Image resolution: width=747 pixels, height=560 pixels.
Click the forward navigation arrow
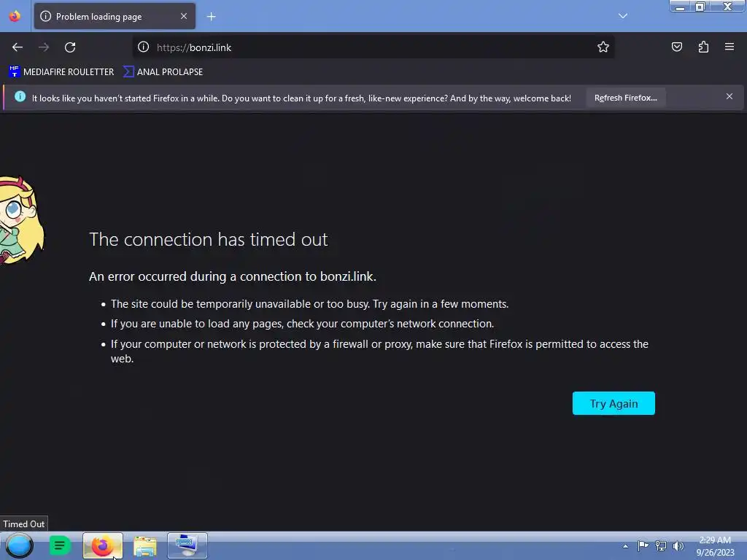point(44,47)
